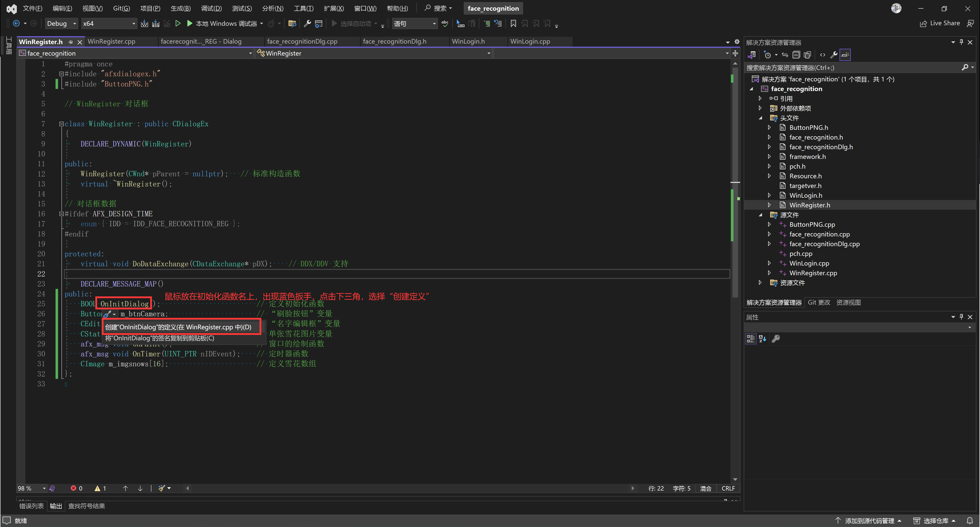This screenshot has width=980, height=527.
Task: Click the Live Share icon
Action: tap(923, 24)
